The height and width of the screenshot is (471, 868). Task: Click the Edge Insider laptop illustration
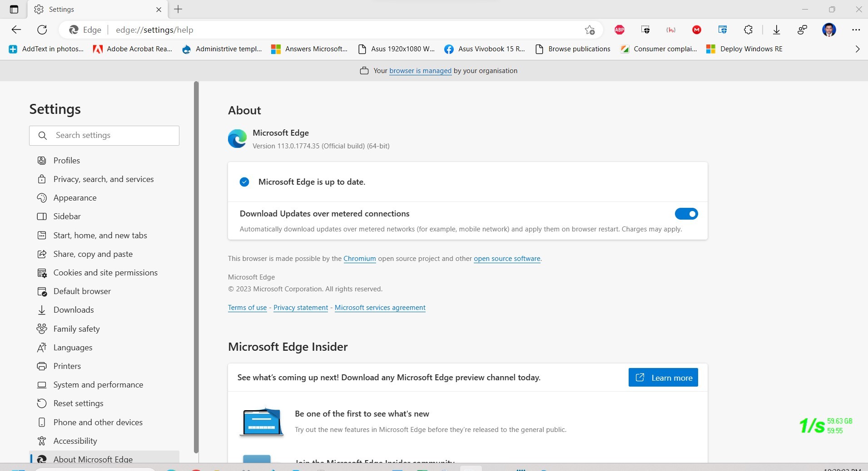tap(262, 422)
